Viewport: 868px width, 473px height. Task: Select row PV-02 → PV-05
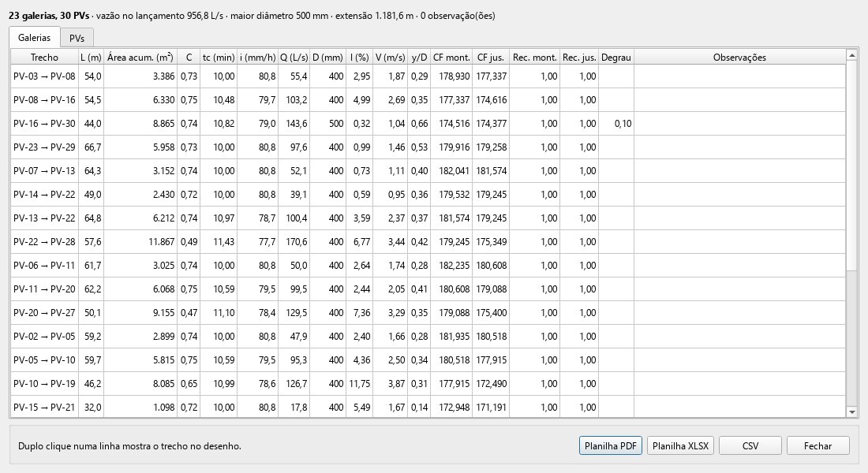428,337
